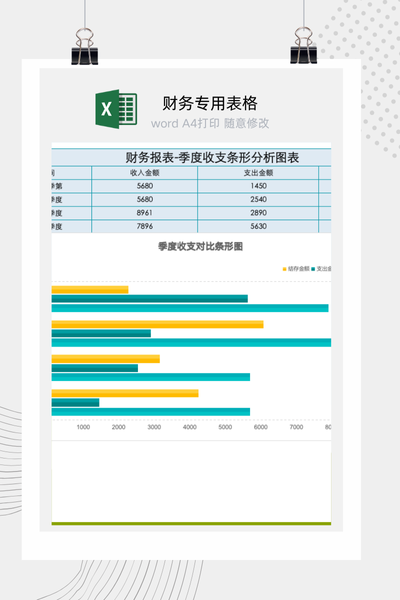Viewport: 400px width, 600px height.
Task: Click the 7000 axis label
Action: click(296, 427)
